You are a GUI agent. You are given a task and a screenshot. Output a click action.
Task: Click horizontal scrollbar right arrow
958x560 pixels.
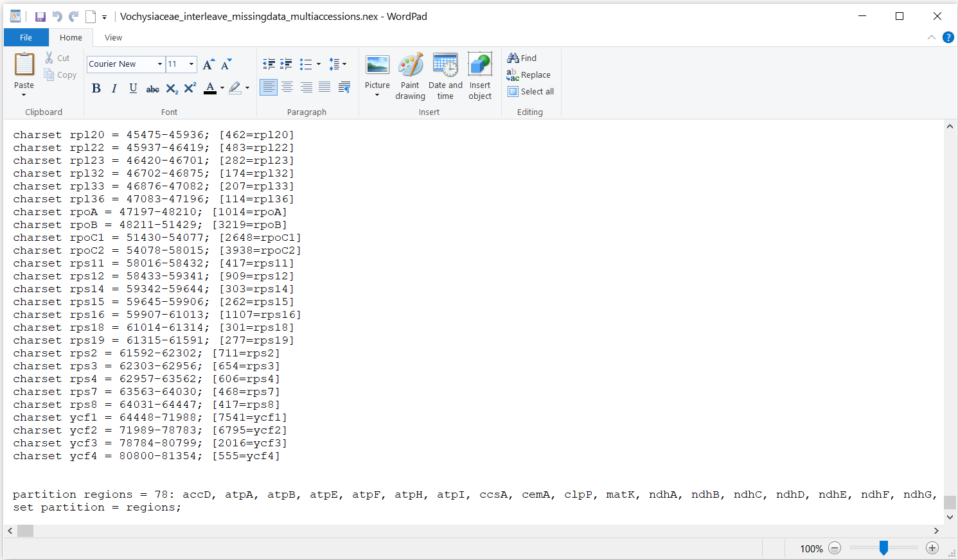[936, 531]
